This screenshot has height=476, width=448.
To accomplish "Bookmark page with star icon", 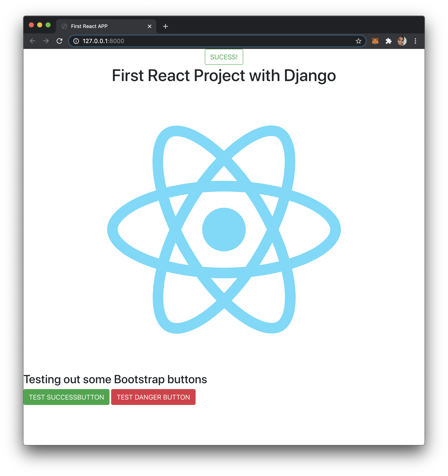I will pyautogui.click(x=358, y=41).
